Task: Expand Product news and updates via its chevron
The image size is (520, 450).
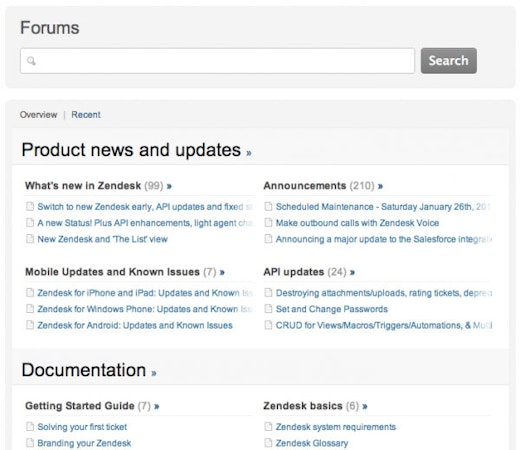Action: coord(249,153)
